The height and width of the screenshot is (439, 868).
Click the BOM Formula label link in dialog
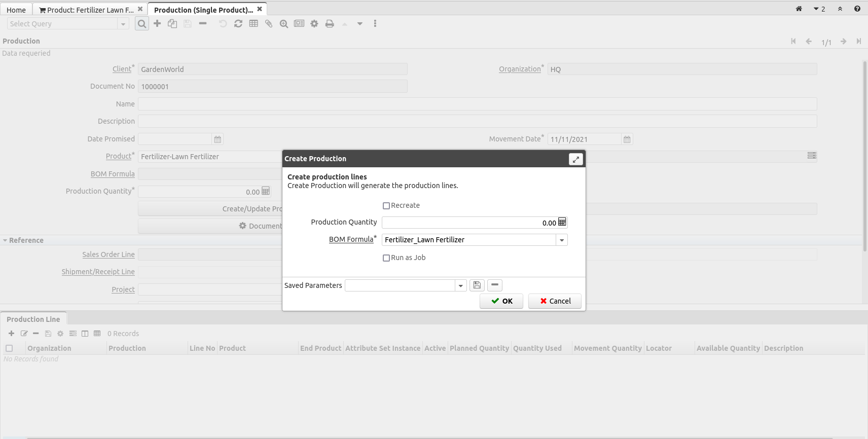pos(351,239)
